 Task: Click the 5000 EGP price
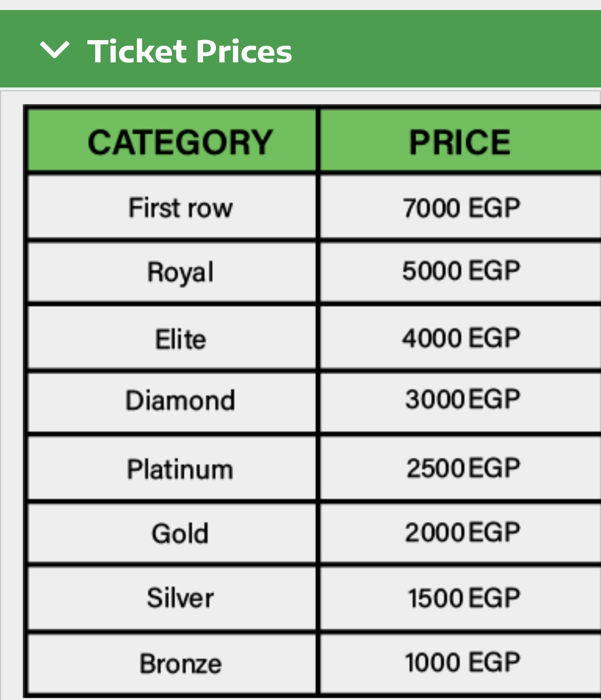[461, 271]
